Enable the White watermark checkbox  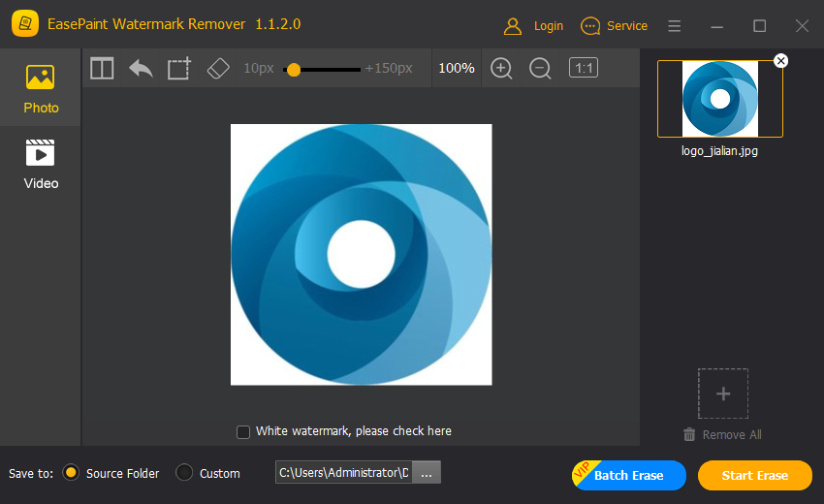[242, 432]
